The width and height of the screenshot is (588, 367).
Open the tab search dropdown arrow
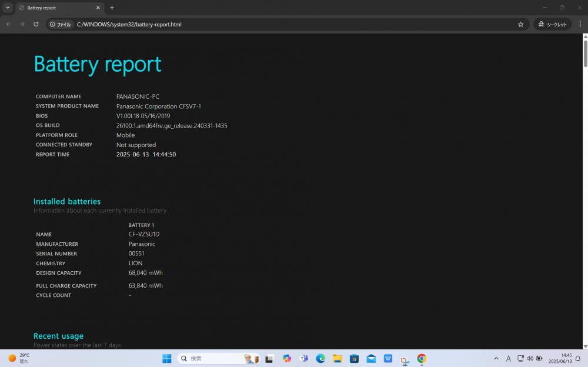8,8
